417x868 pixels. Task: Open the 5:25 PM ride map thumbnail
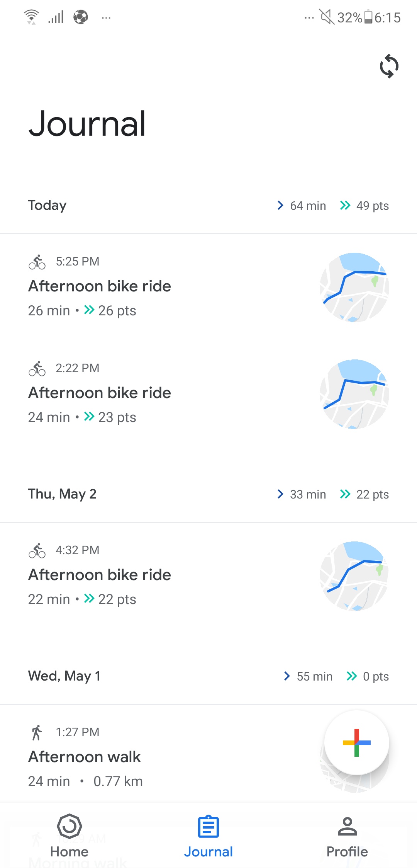[354, 288]
